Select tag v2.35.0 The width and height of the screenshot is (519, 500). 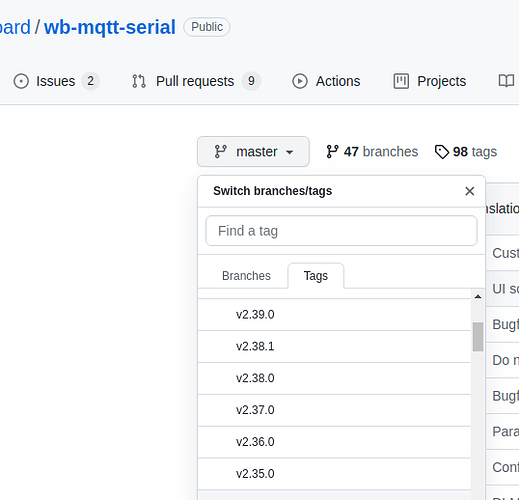point(334,474)
